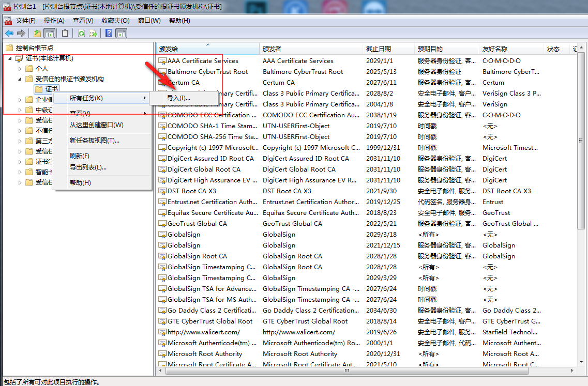Select 刷新(F) in the context menu

(80, 156)
